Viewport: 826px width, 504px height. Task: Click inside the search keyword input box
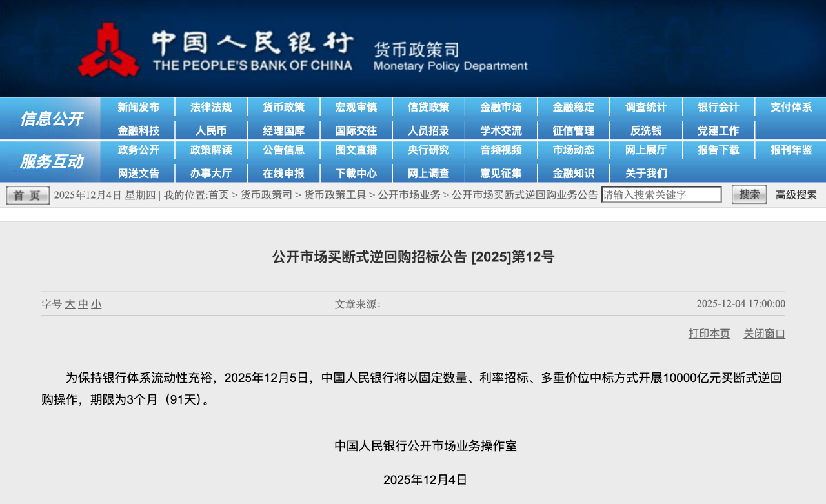point(661,194)
